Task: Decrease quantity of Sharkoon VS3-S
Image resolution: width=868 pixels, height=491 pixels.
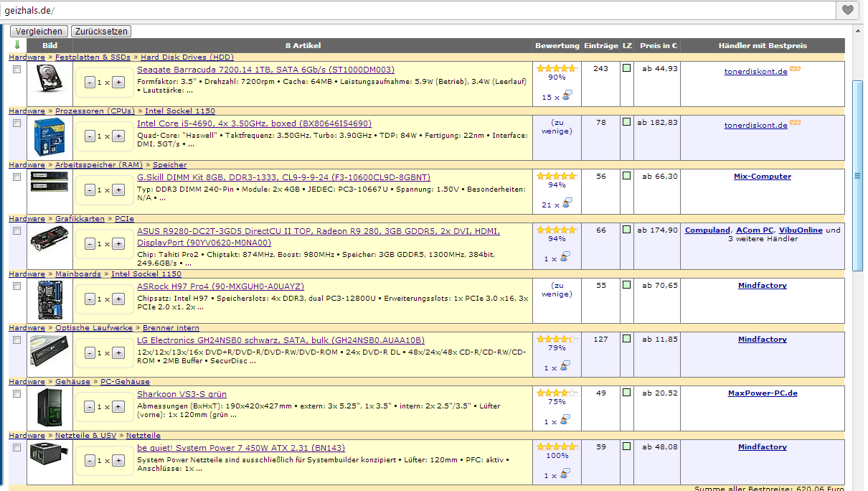Action: [x=90, y=407]
